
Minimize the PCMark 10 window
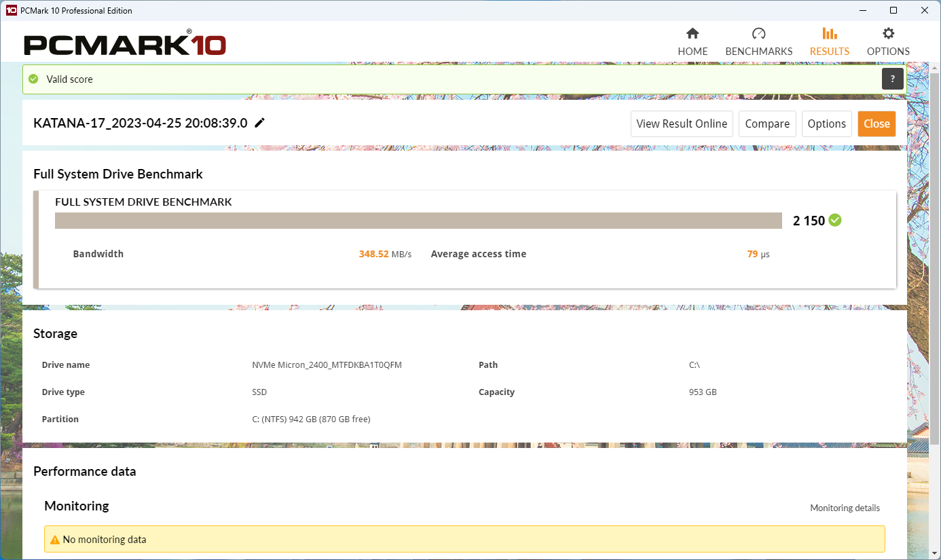pos(863,10)
